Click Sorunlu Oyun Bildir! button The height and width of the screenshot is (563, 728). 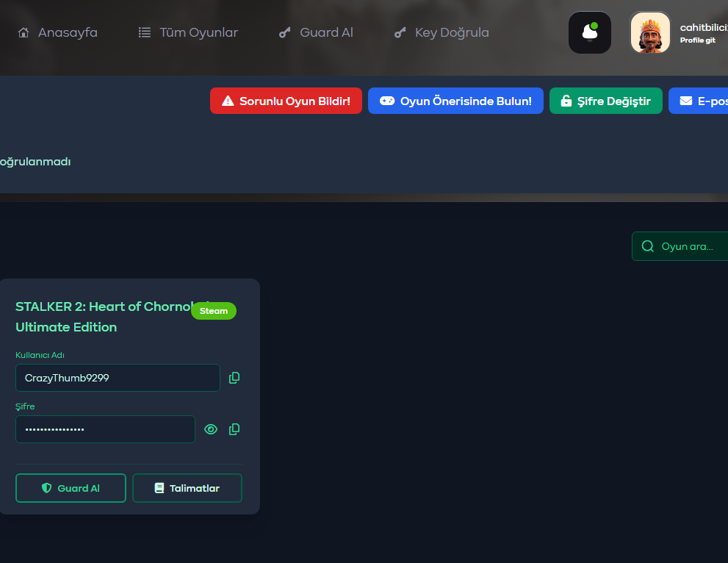(x=286, y=101)
